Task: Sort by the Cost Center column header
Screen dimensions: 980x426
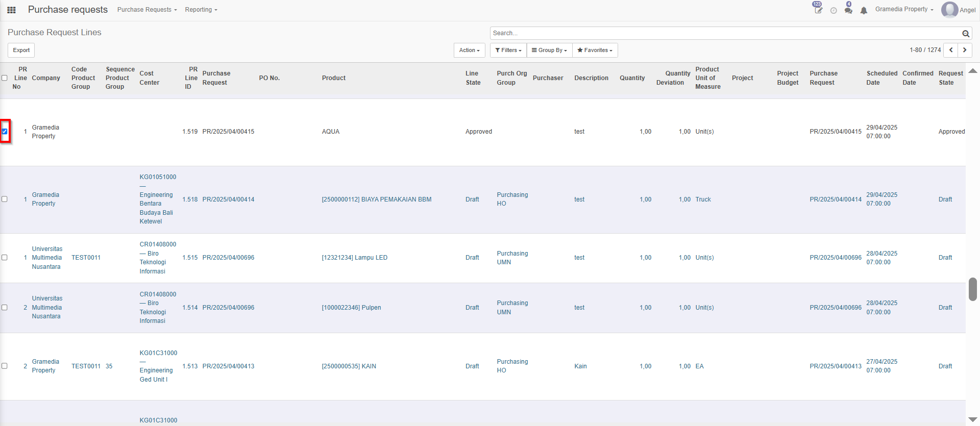Action: tap(149, 78)
